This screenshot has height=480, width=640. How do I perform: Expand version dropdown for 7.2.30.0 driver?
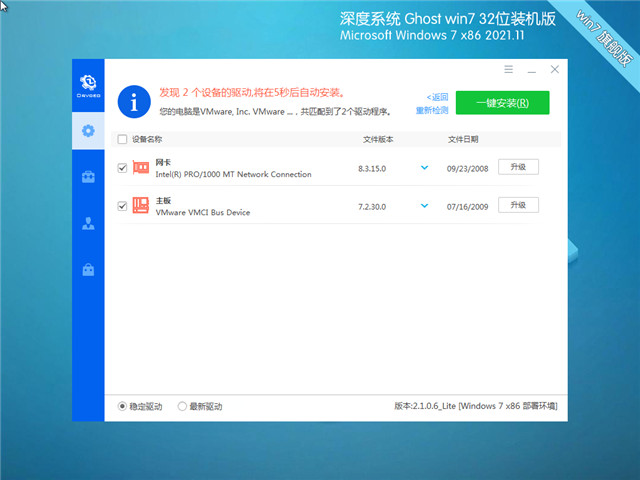point(425,205)
